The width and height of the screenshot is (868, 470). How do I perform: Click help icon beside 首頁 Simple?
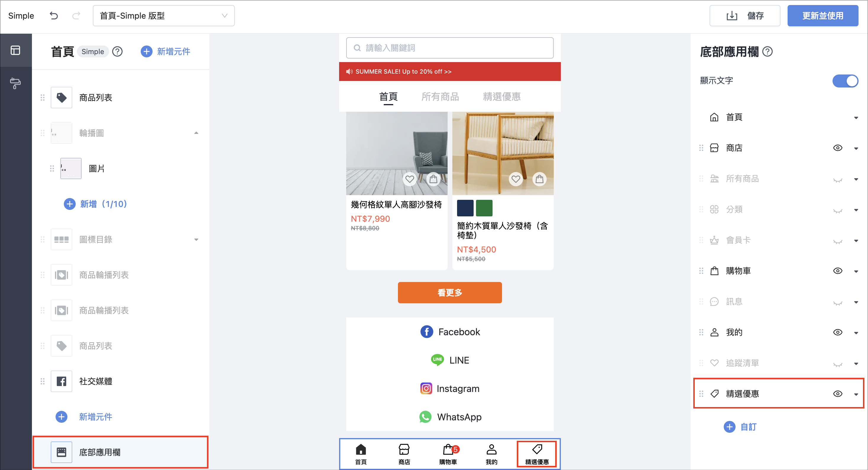click(x=117, y=51)
